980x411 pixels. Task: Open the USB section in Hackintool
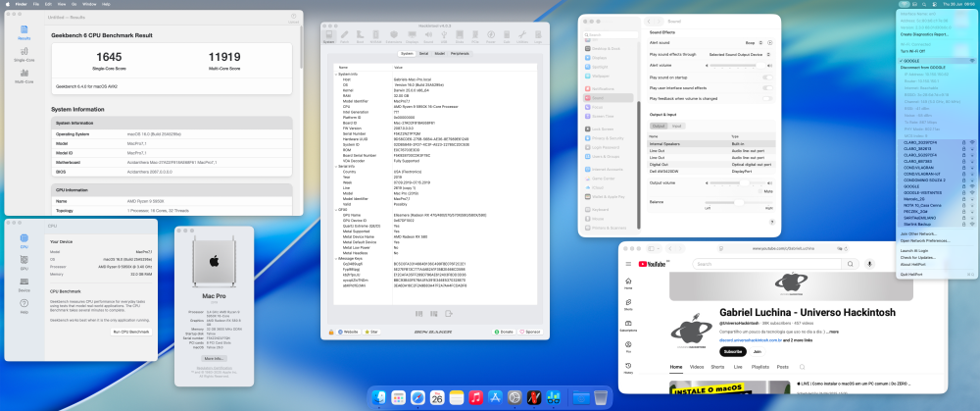pos(444,36)
